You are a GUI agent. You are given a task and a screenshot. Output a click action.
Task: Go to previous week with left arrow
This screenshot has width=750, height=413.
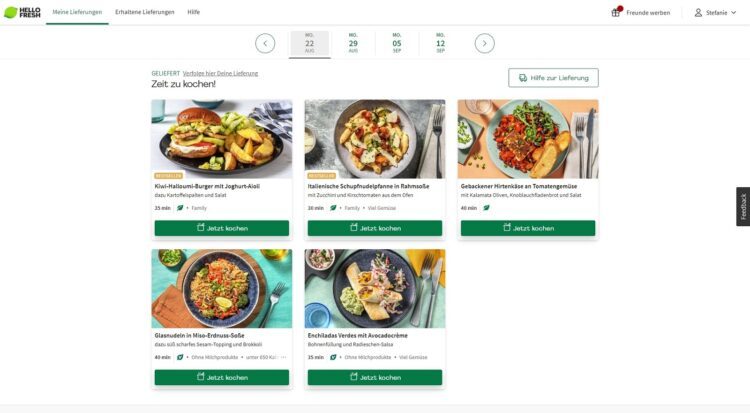tap(265, 44)
